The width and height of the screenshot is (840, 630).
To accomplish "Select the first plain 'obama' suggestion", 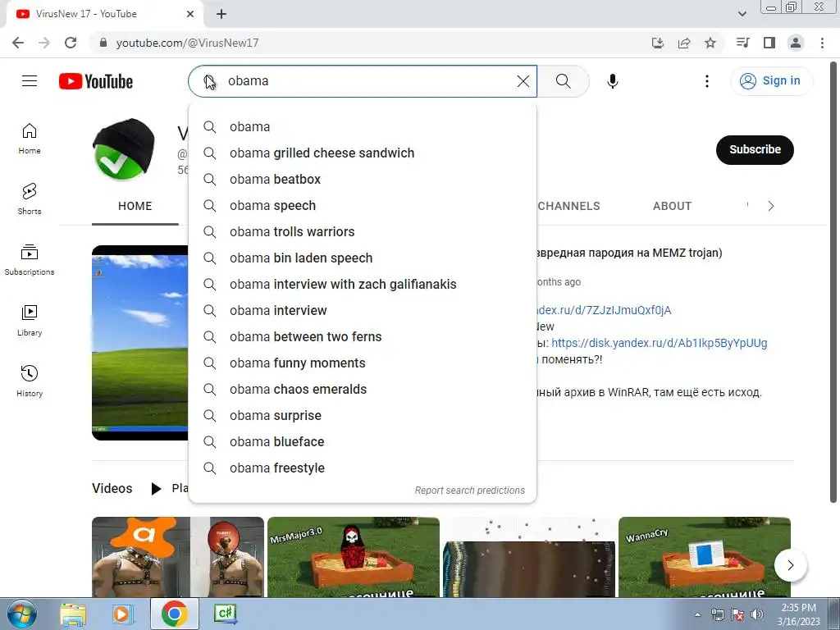I will click(x=363, y=127).
